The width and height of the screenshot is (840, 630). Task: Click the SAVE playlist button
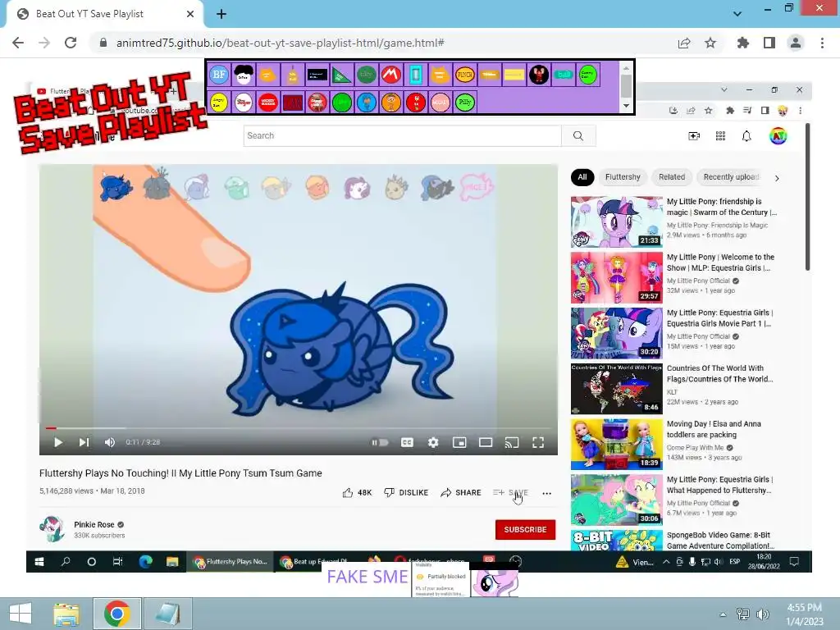[x=510, y=492]
